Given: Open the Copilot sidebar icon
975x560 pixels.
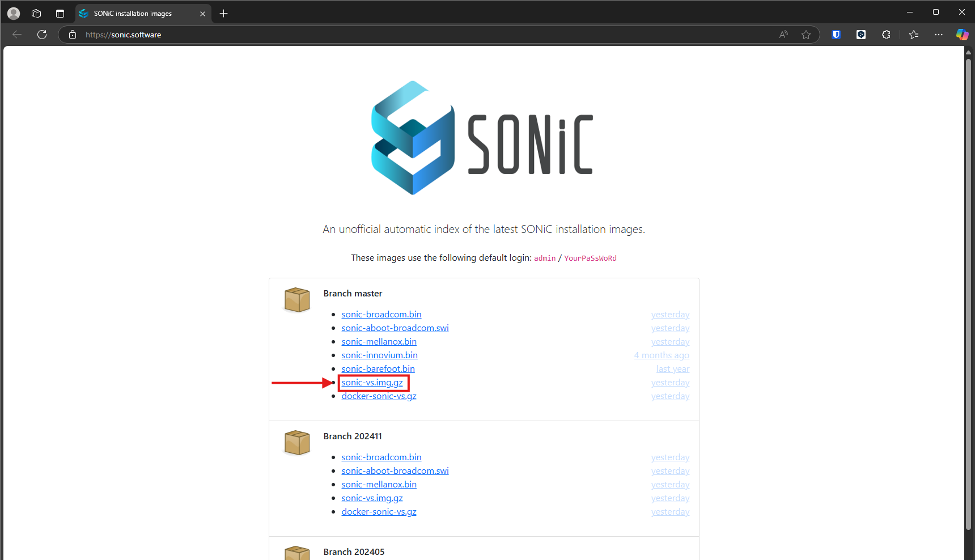Looking at the screenshot, I should (x=962, y=35).
